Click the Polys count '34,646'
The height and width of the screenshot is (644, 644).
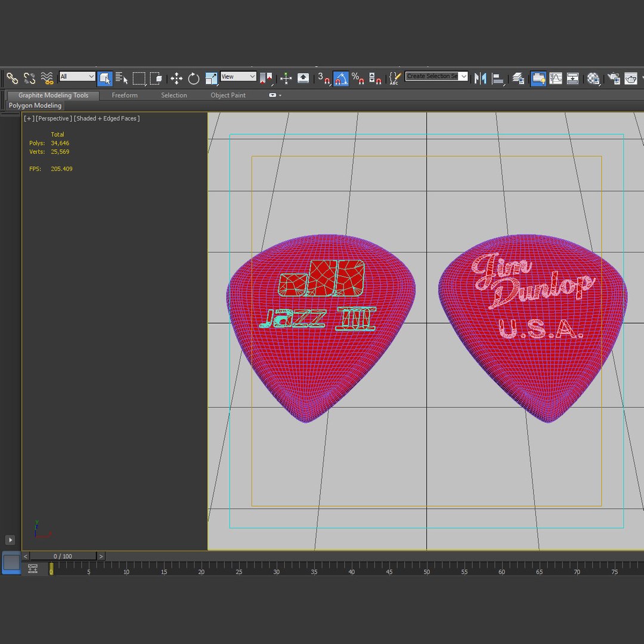60,143
